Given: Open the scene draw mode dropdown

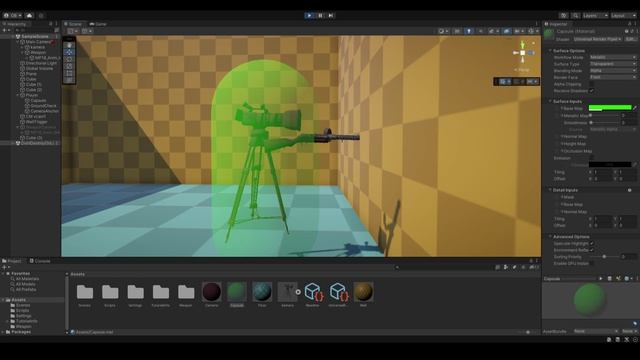Looking at the screenshot, I should tap(443, 31).
